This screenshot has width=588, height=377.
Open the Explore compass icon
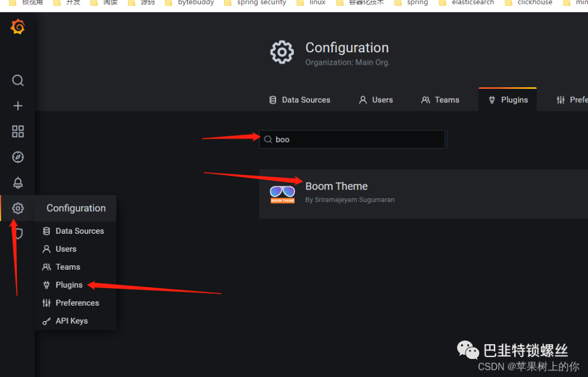click(17, 157)
